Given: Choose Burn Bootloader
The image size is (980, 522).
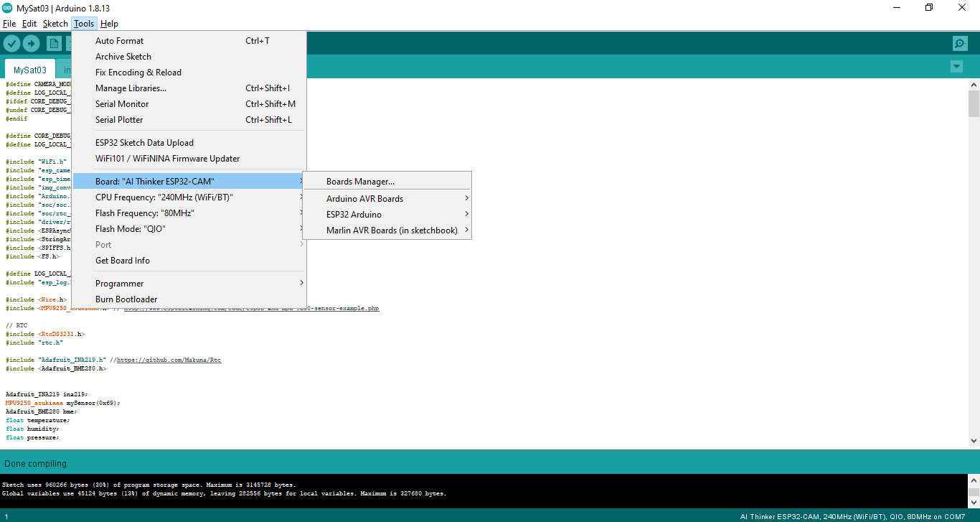Looking at the screenshot, I should [x=126, y=299].
